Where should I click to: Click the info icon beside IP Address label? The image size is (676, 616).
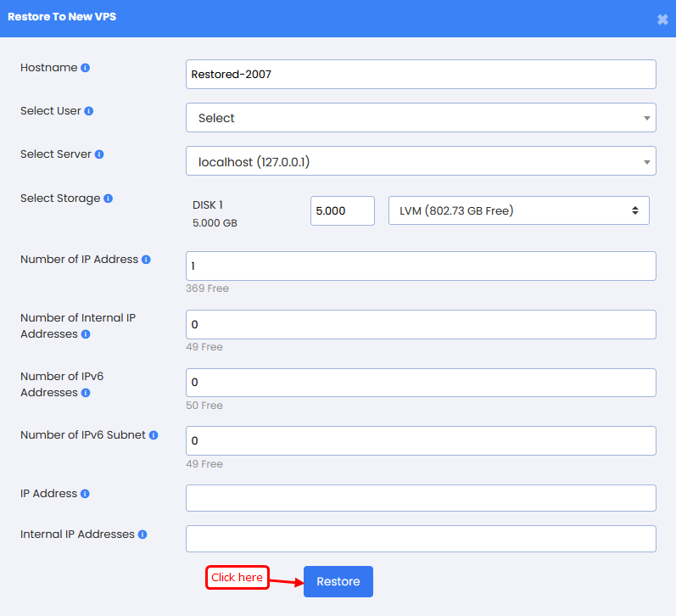(85, 494)
